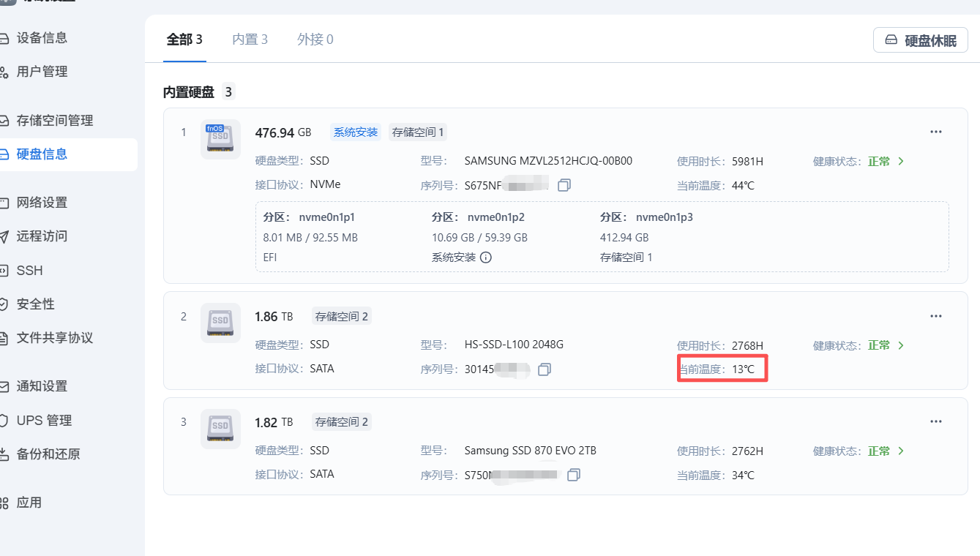980x556 pixels.
Task: Click the 内置硬盘 3 section heading
Action: pyautogui.click(x=198, y=92)
